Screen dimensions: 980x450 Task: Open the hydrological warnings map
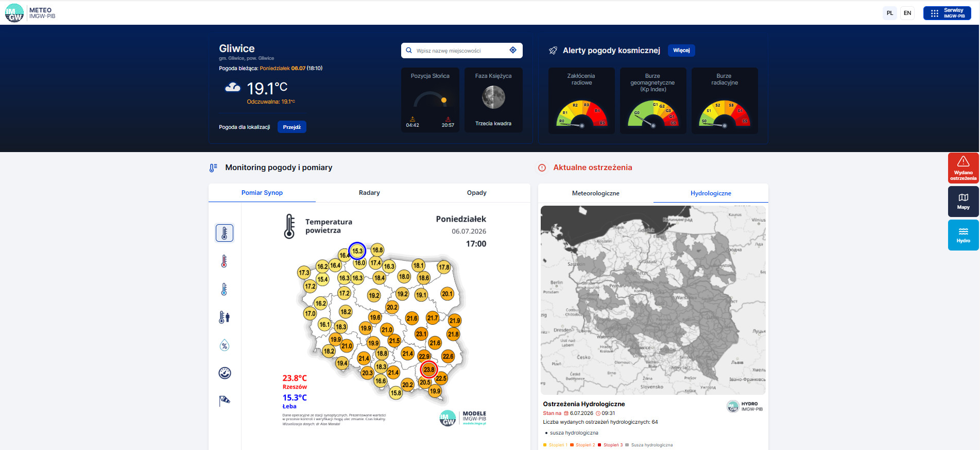[x=653, y=300]
